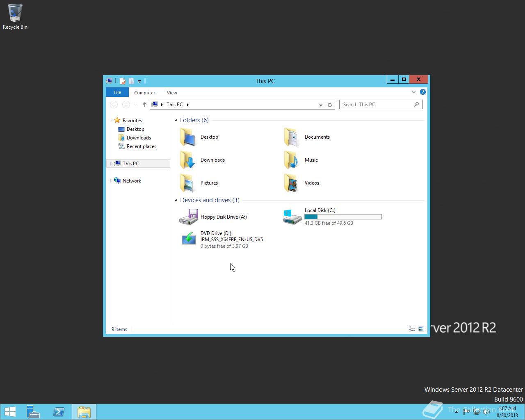The width and height of the screenshot is (525, 420).
Task: Select Local Disk (C:) drive icon
Action: pos(292,217)
